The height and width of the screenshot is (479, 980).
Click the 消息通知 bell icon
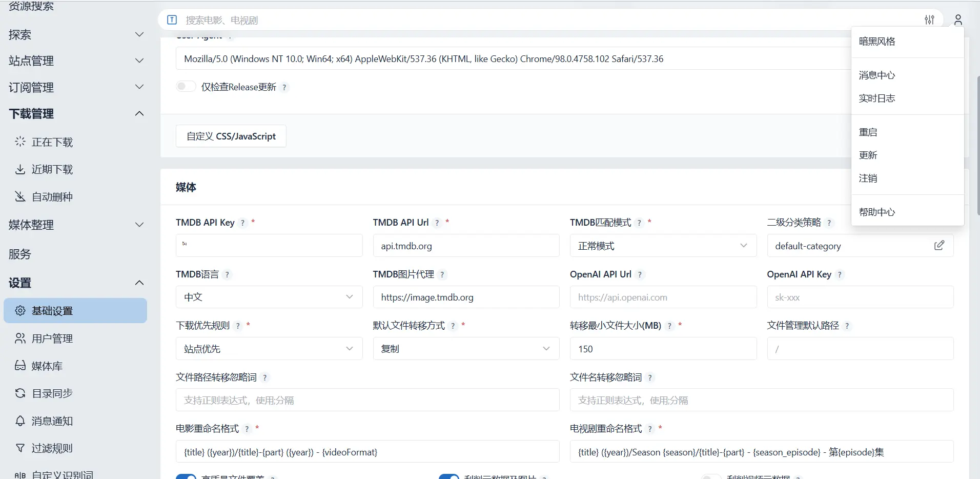coord(20,421)
